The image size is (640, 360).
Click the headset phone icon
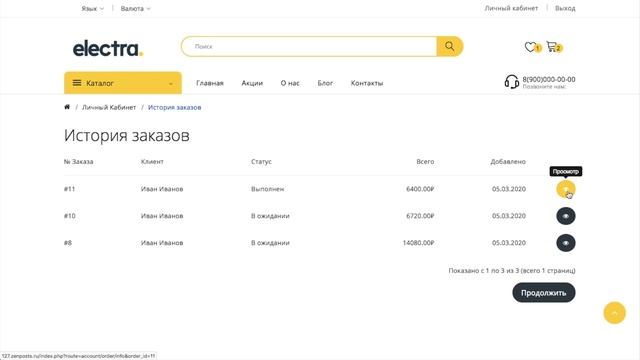click(x=511, y=82)
